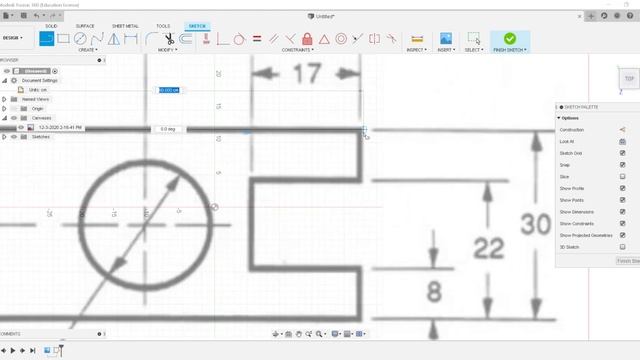This screenshot has height=360, width=640.
Task: Click the line length input field
Action: coord(169,90)
